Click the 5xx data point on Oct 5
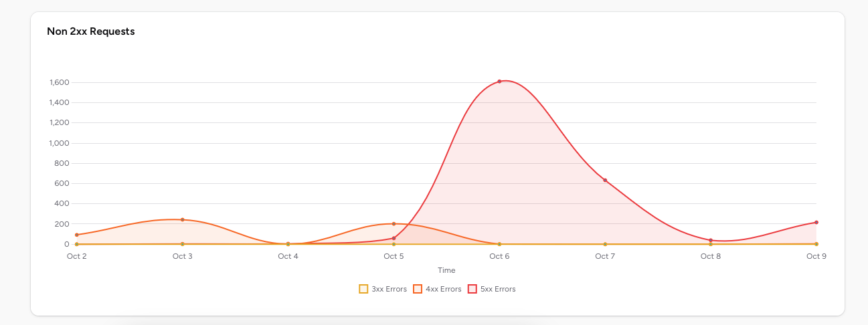This screenshot has width=868, height=325. 394,238
